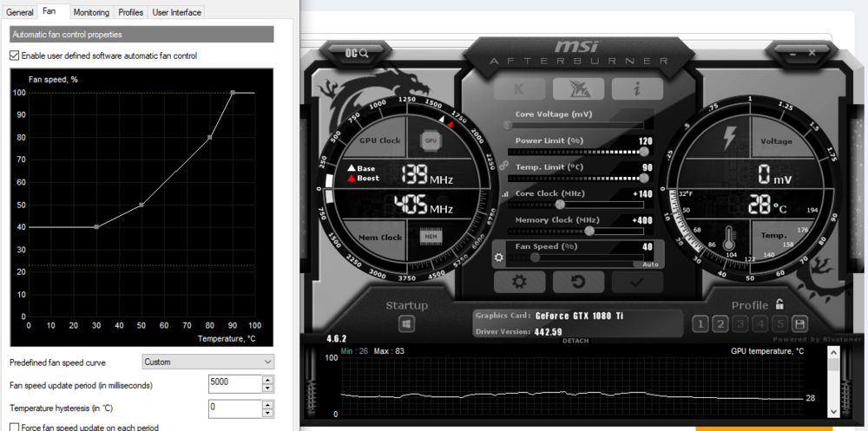
Task: Click the link chain icon beside Temp. Limit
Action: point(503,165)
